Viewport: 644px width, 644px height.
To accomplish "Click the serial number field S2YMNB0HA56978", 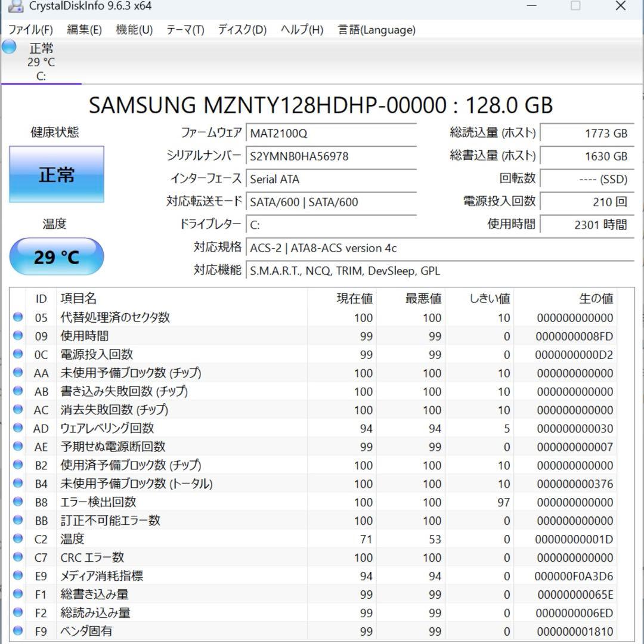I will click(x=332, y=156).
